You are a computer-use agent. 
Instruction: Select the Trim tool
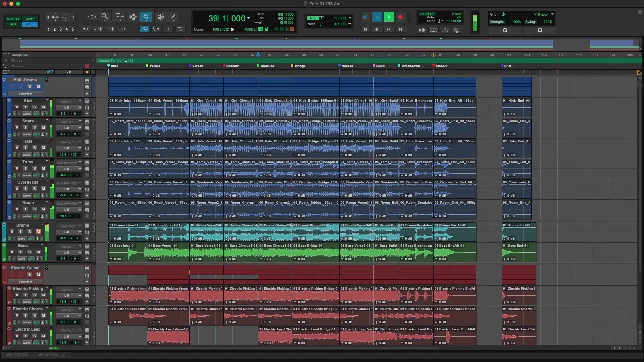coord(120,17)
